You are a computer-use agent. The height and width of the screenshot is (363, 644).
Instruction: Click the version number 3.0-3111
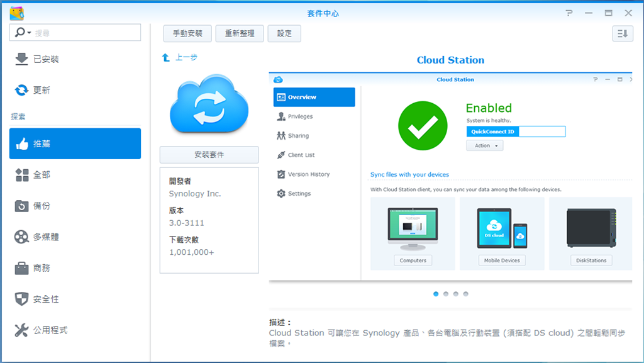click(186, 223)
